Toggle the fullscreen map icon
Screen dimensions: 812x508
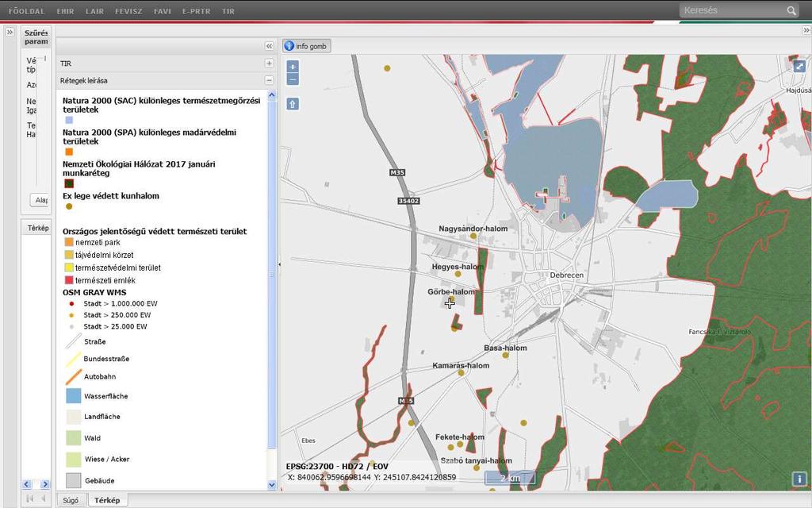click(x=799, y=66)
